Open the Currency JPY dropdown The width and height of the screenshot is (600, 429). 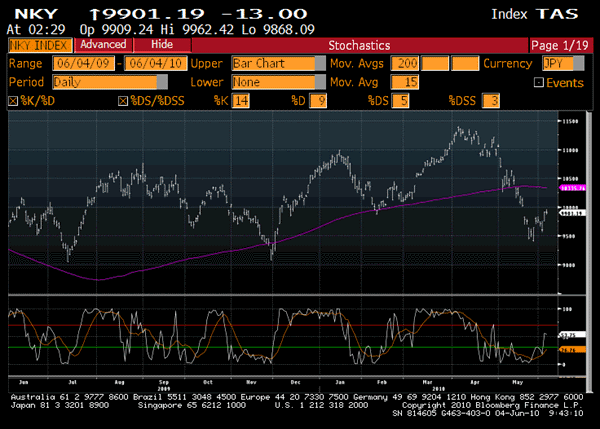point(563,64)
